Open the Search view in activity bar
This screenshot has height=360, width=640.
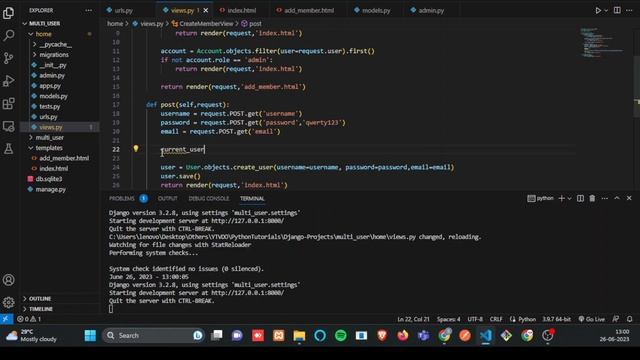(x=9, y=36)
